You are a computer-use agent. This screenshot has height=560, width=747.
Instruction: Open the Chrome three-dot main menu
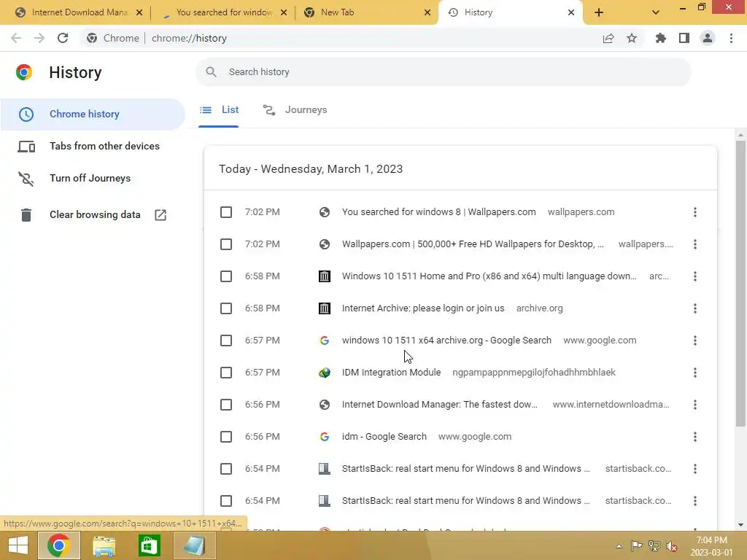pos(731,38)
